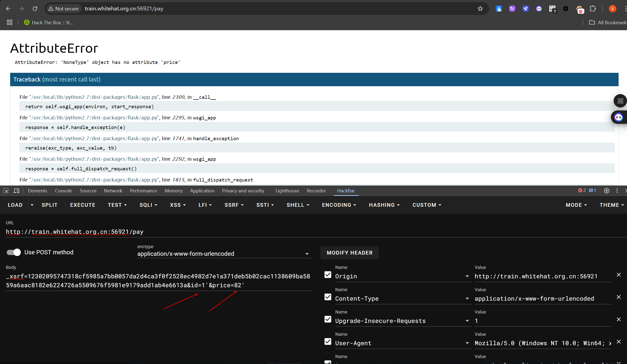Viewport: 627px width, 364px height.
Task: Click the DevTools issues count badge
Action: [592, 190]
